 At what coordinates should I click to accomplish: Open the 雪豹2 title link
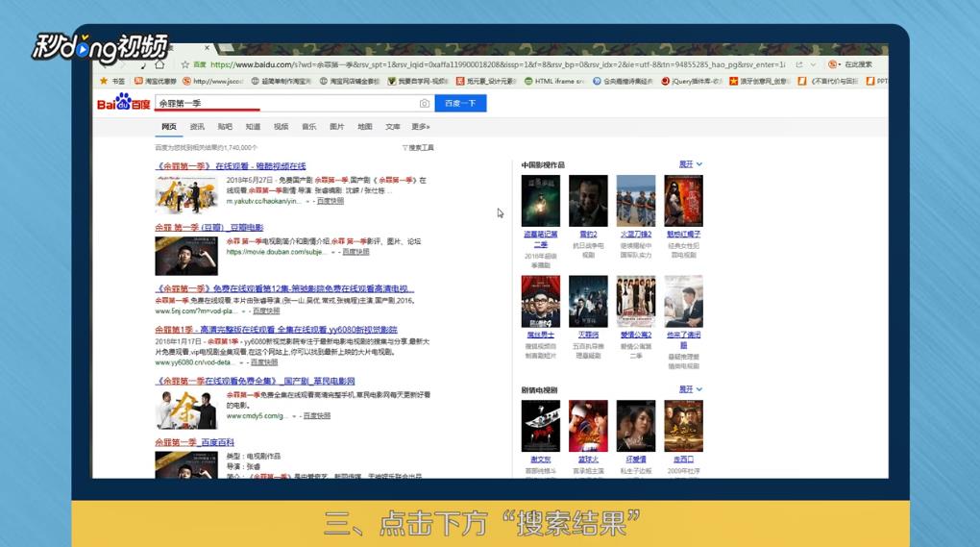coord(588,235)
